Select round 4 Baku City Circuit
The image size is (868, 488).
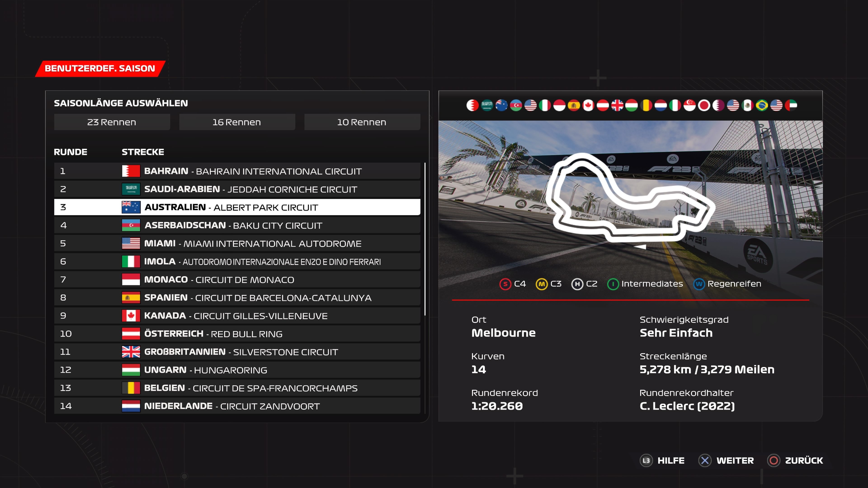click(237, 225)
